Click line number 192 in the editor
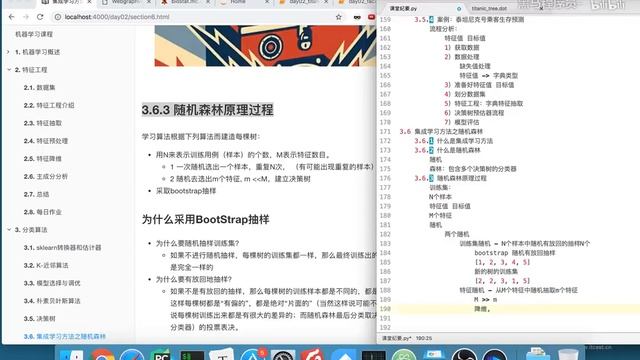Screen dimensions: 640x360 (x=385, y=327)
